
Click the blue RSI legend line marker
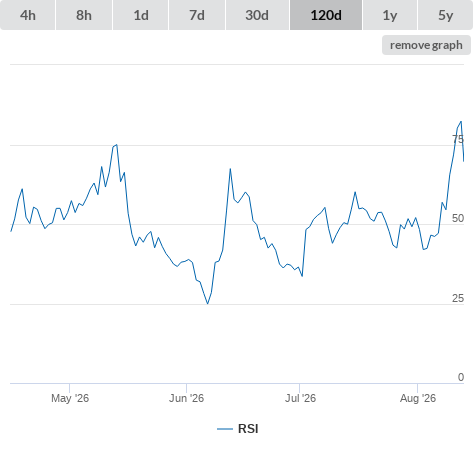[x=225, y=429]
